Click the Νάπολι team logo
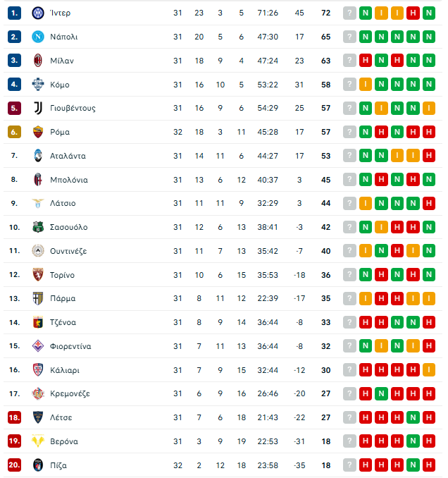 [x=38, y=37]
